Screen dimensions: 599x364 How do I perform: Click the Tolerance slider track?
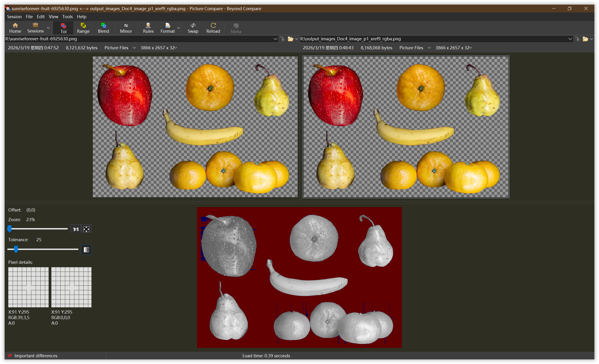click(x=49, y=249)
